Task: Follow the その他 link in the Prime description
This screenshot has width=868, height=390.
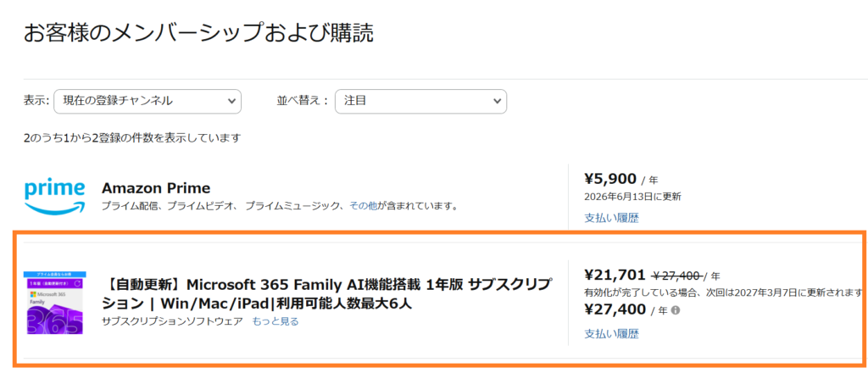Action: click(x=363, y=206)
